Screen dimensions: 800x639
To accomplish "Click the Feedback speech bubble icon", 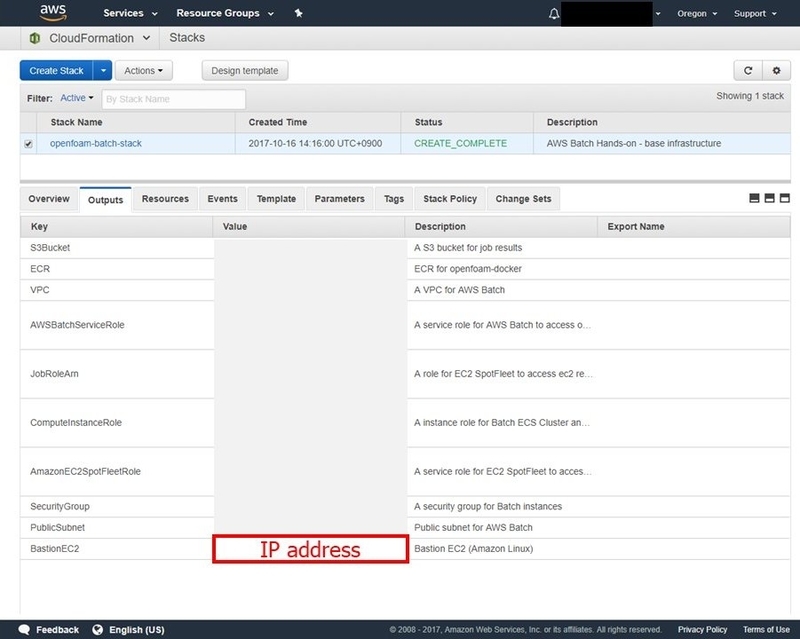I will [24, 629].
